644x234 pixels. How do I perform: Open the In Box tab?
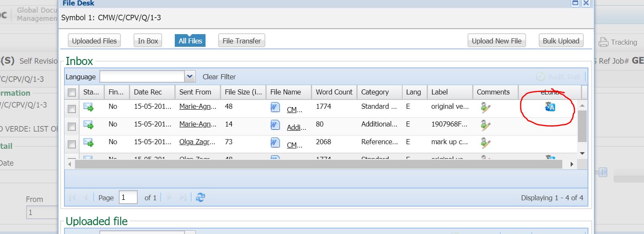(x=148, y=41)
